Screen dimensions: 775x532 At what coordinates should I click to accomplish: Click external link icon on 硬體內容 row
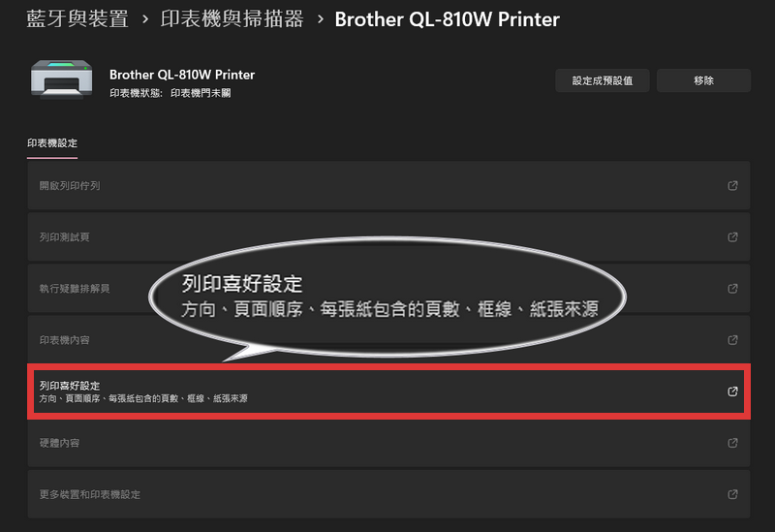[x=732, y=443]
